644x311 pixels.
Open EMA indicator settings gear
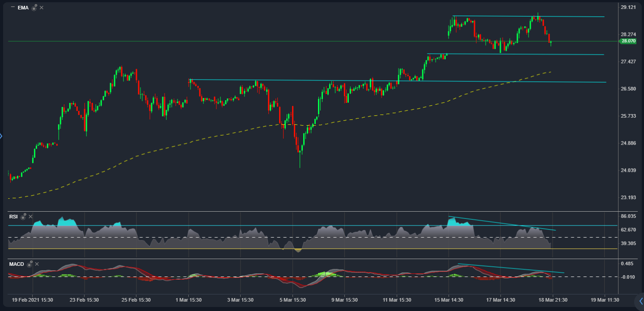pyautogui.click(x=34, y=8)
